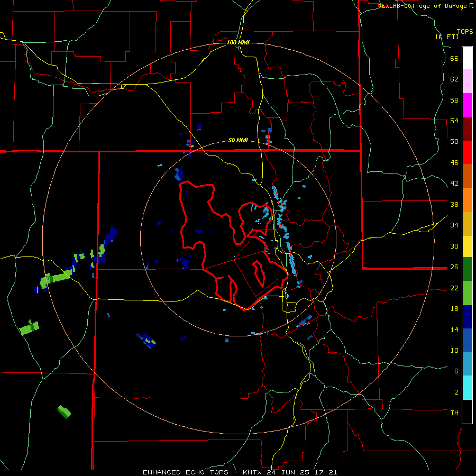The width and height of the screenshot is (476, 476).
Task: Click the '34' legend value
Action: (x=454, y=225)
